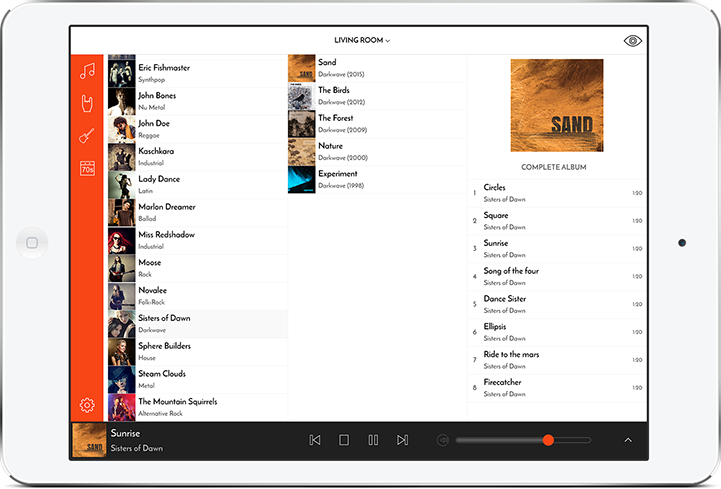Skip to the previous track

tap(314, 440)
